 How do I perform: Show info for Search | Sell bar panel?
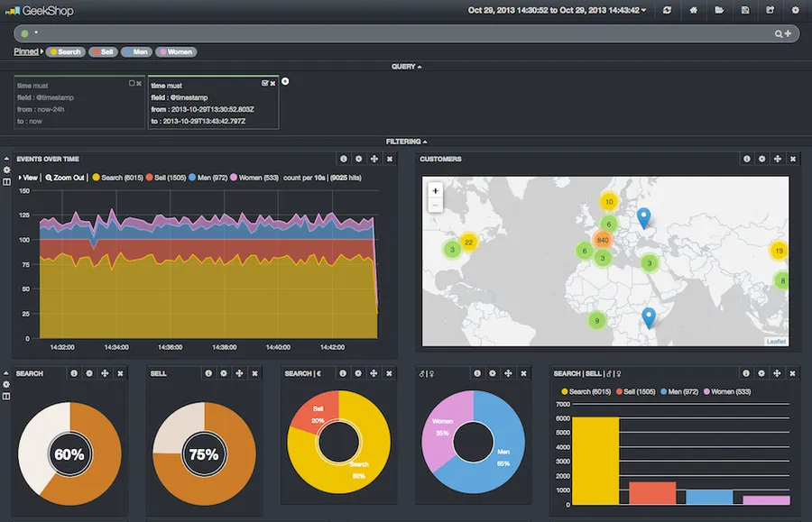tap(746, 373)
